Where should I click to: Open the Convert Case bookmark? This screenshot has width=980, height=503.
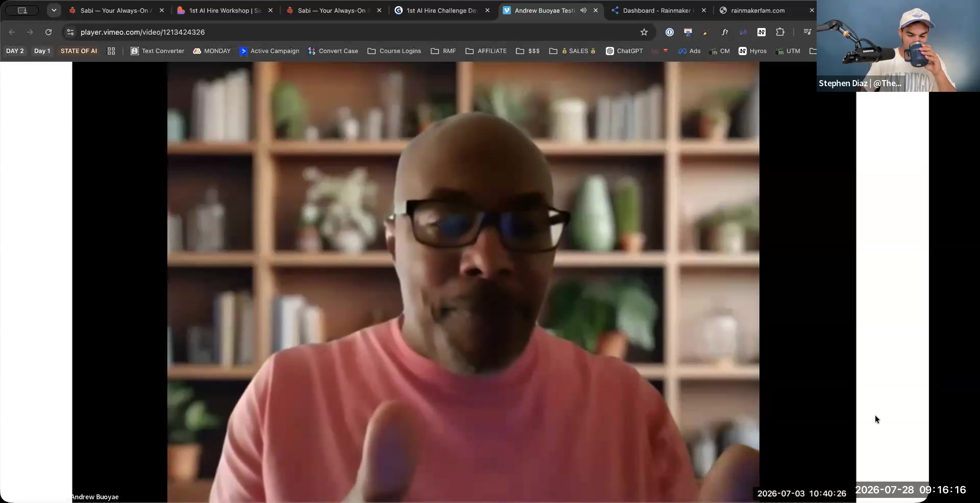click(x=333, y=51)
